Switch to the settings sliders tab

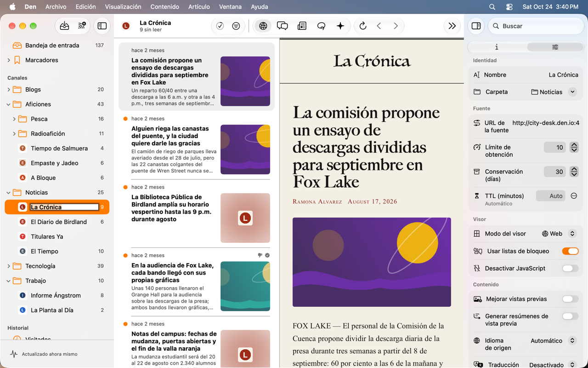[x=555, y=47]
